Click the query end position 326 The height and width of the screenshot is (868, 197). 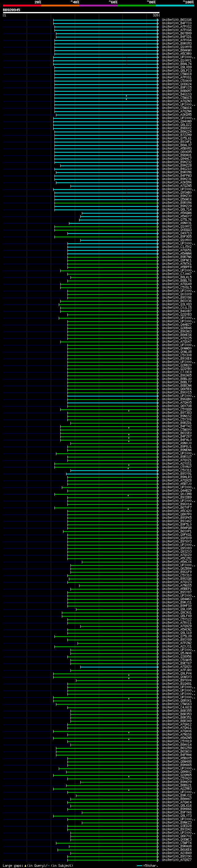pyautogui.click(x=155, y=15)
